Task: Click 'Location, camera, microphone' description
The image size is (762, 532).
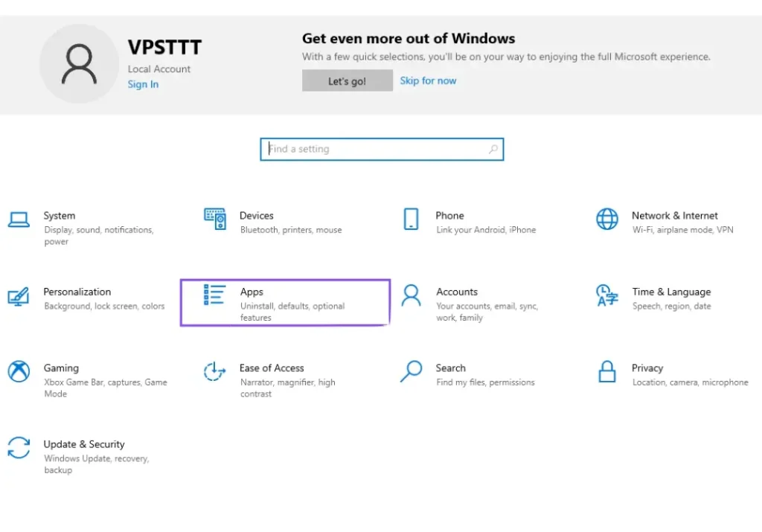Action: coord(691,382)
